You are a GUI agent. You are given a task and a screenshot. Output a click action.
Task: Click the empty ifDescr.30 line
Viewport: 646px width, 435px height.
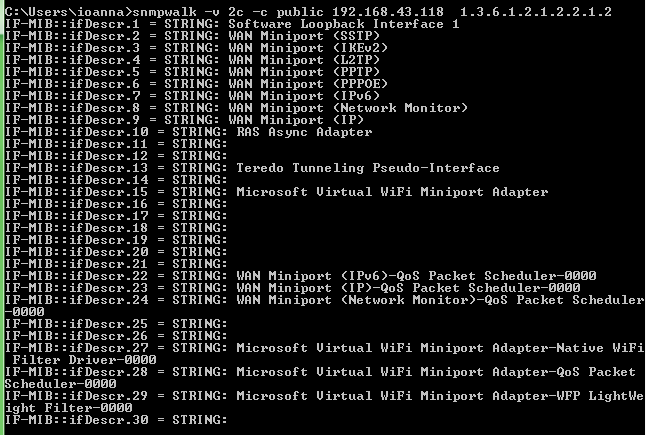116,420
